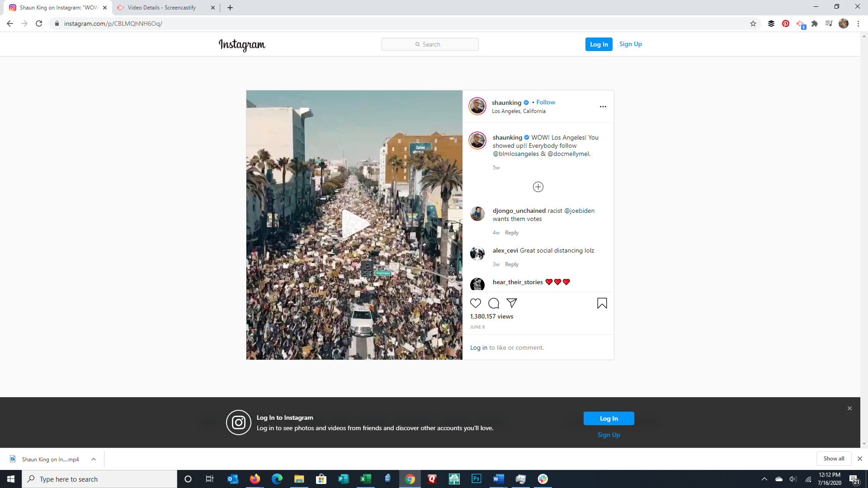Switch to Video Details Screencastify tab
Image resolution: width=868 pixels, height=488 pixels.
(161, 8)
